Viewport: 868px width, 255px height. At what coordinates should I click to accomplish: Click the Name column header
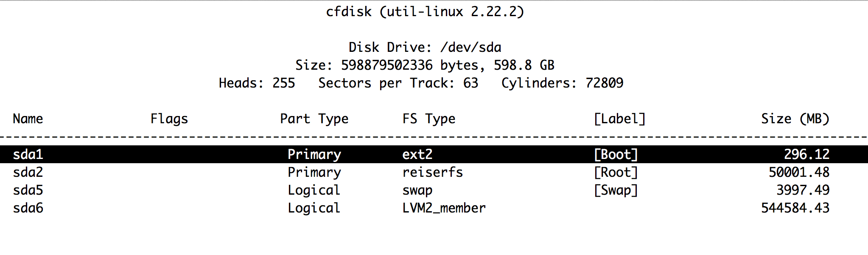(x=28, y=119)
